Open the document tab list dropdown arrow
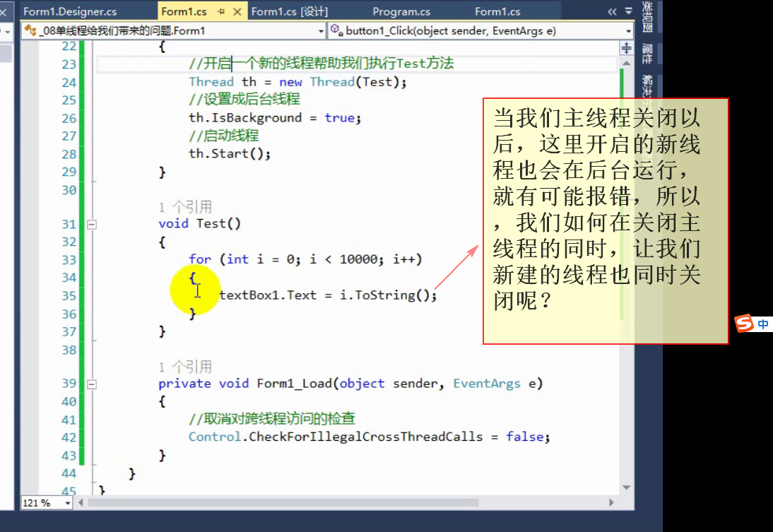The width and height of the screenshot is (773, 532). [x=629, y=11]
